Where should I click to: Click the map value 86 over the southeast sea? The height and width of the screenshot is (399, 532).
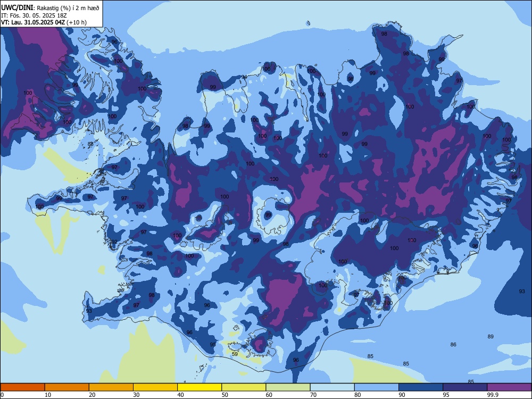pos(453,344)
